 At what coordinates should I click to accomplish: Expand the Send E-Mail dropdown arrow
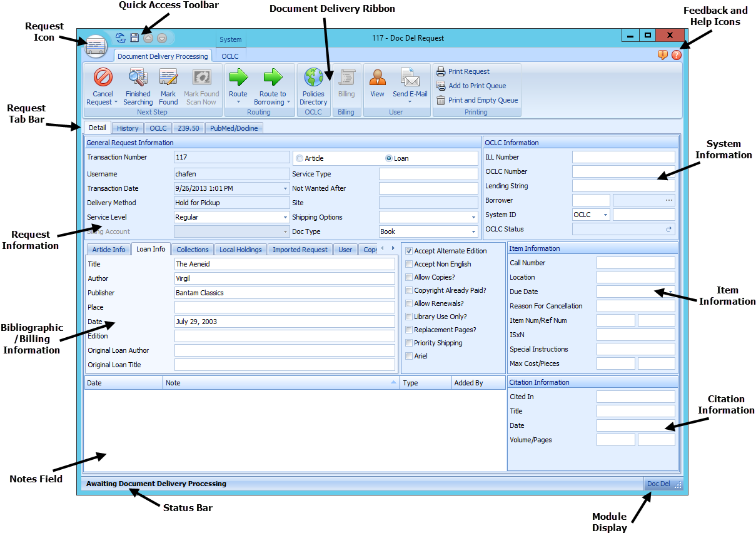click(x=410, y=102)
